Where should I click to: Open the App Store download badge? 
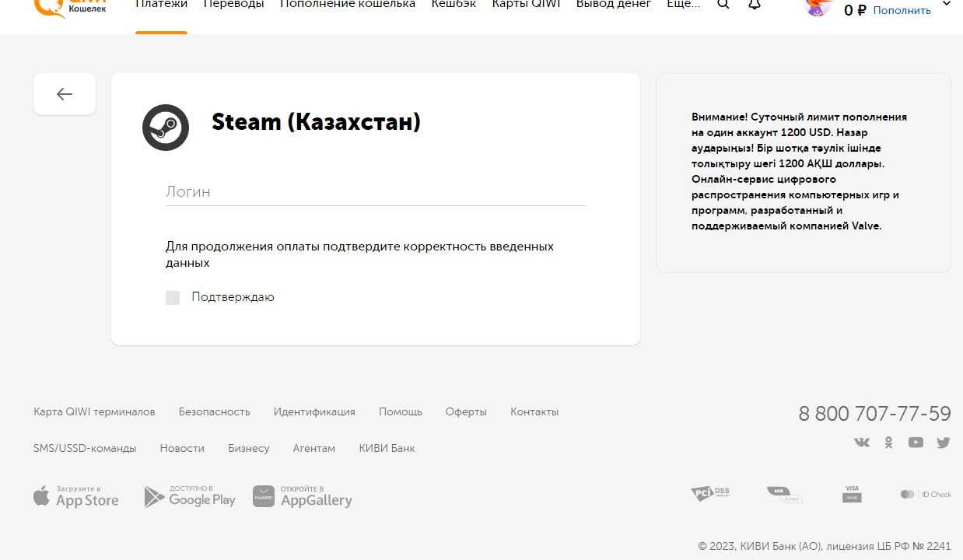click(x=76, y=496)
